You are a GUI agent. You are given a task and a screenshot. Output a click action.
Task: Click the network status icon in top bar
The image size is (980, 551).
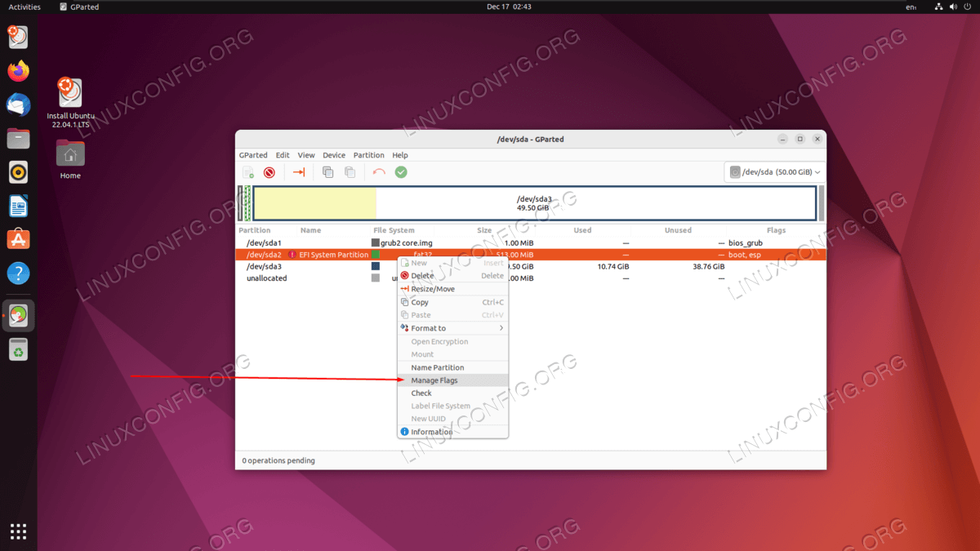pos(940,7)
